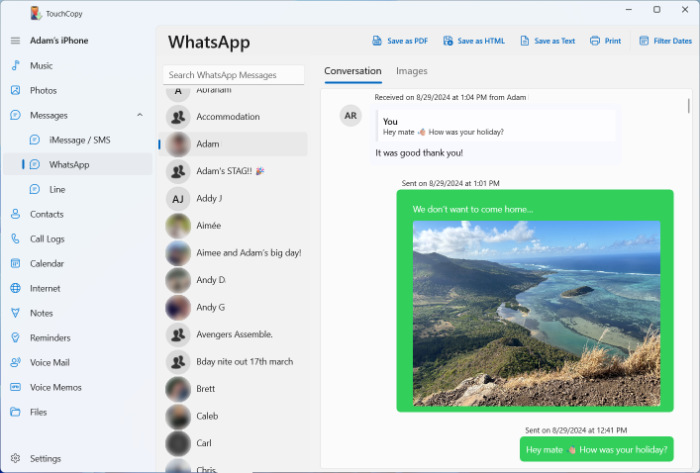Select WhatsApp in the sidebar
This screenshot has height=473, width=700.
point(78,164)
